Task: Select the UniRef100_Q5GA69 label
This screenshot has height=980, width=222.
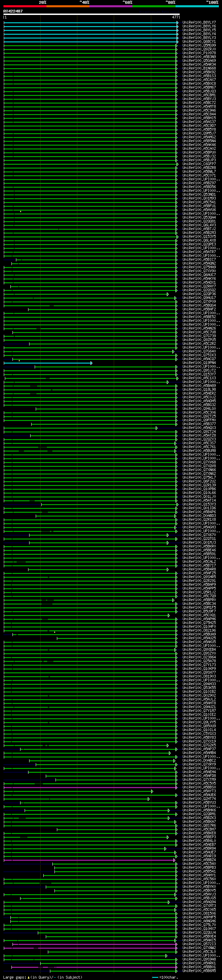Action: click(x=199, y=60)
